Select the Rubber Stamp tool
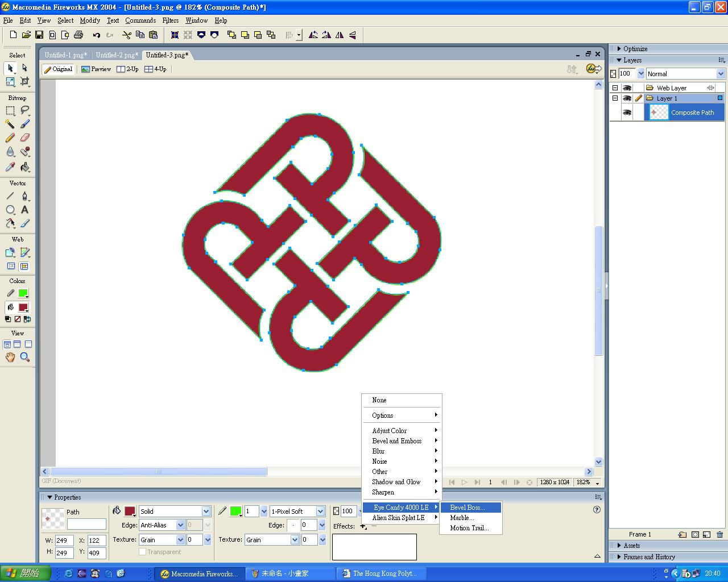Image resolution: width=728 pixels, height=582 pixels. point(24,152)
